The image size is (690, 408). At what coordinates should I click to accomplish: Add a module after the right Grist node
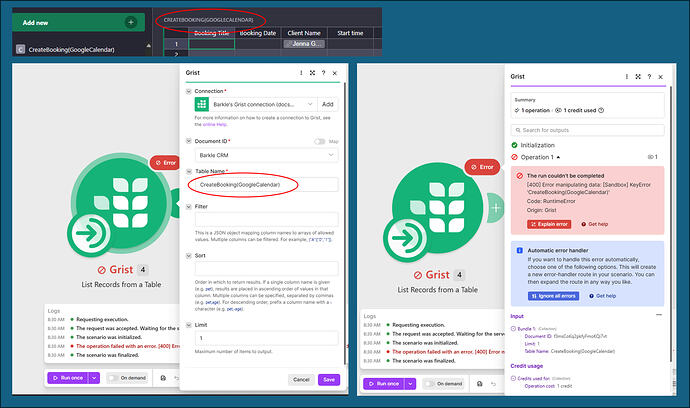tap(496, 208)
